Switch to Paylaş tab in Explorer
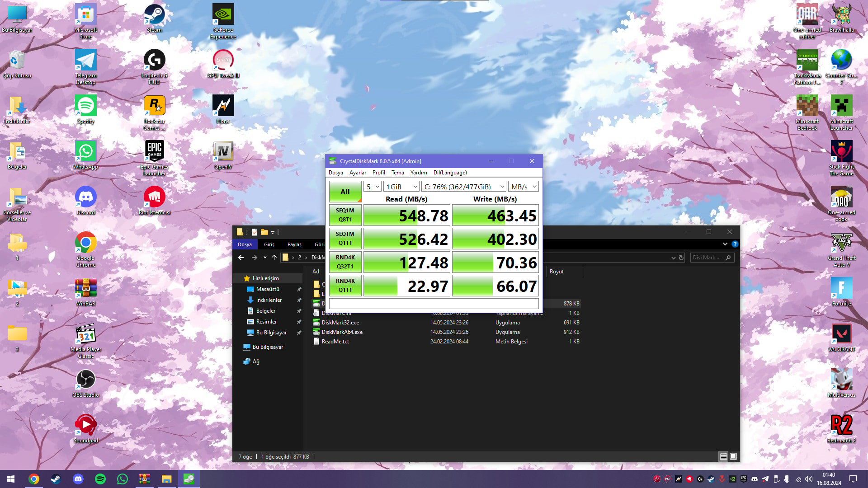The image size is (868, 488). [294, 244]
